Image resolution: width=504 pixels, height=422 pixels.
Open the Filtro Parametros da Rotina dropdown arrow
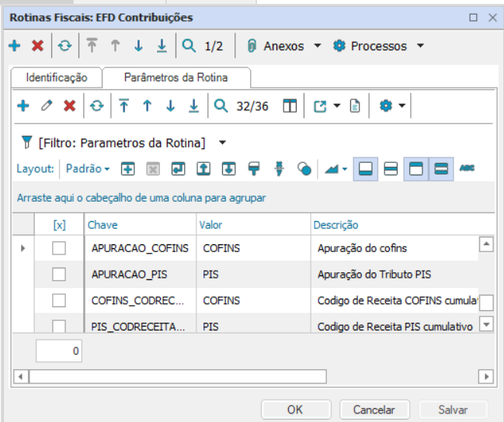pos(222,143)
